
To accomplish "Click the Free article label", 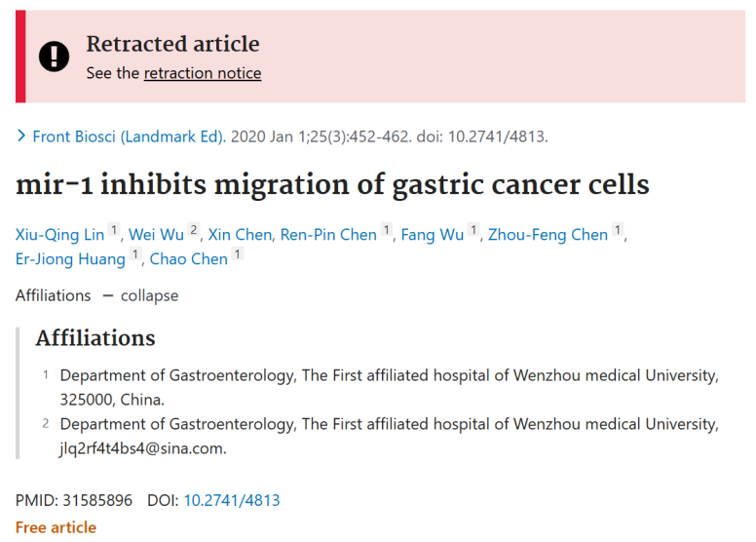I will pos(56,527).
